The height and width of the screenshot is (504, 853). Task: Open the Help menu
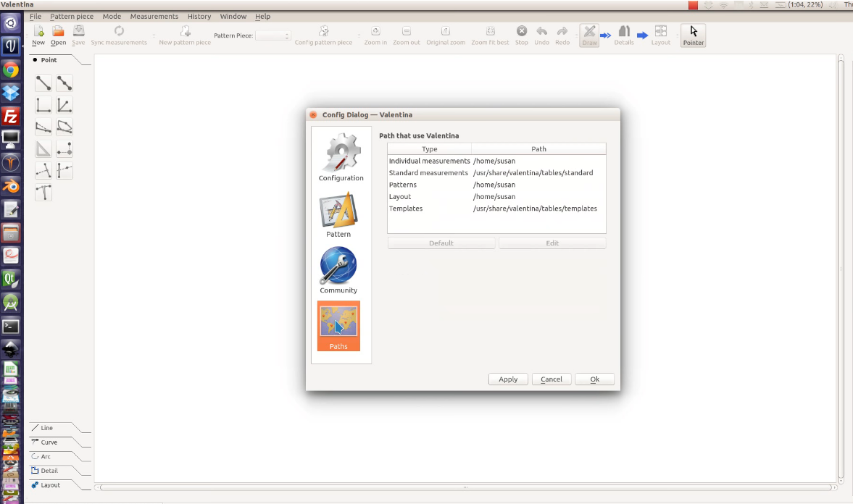[x=263, y=17]
